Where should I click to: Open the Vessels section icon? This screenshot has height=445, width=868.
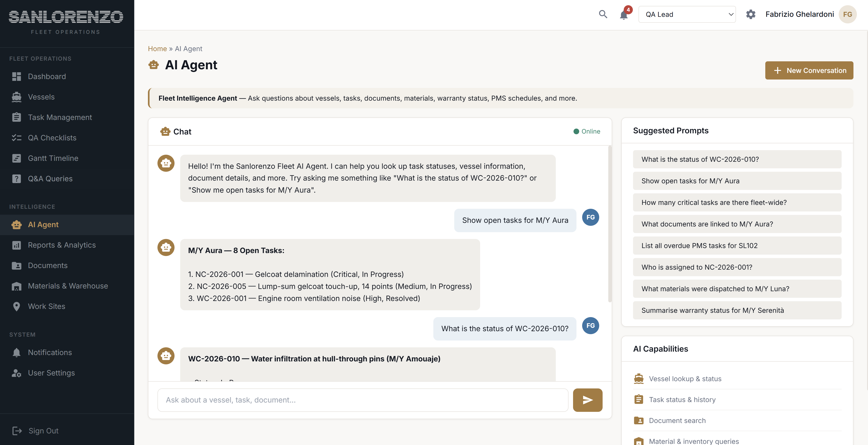pos(17,97)
